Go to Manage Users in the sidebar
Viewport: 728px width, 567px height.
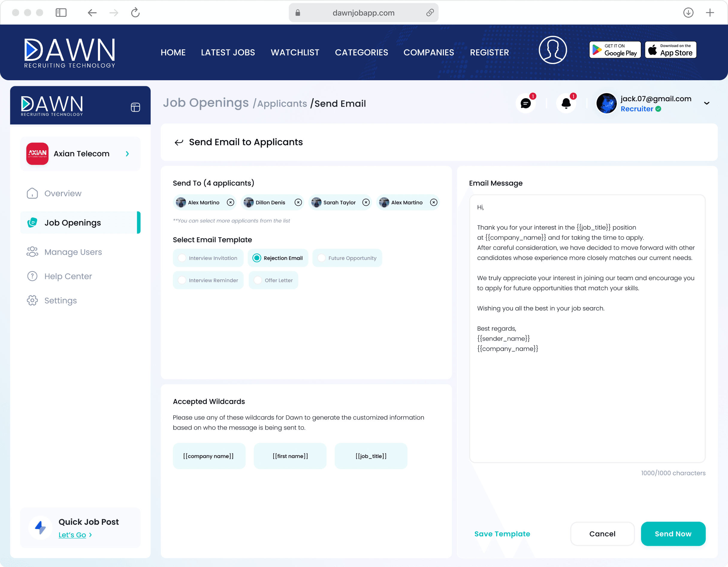click(x=73, y=252)
